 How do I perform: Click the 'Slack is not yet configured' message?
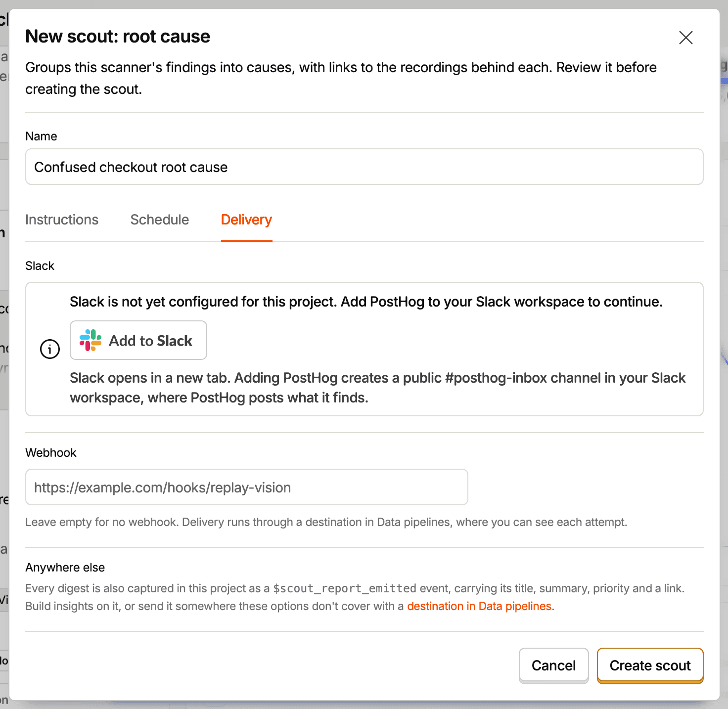366,302
